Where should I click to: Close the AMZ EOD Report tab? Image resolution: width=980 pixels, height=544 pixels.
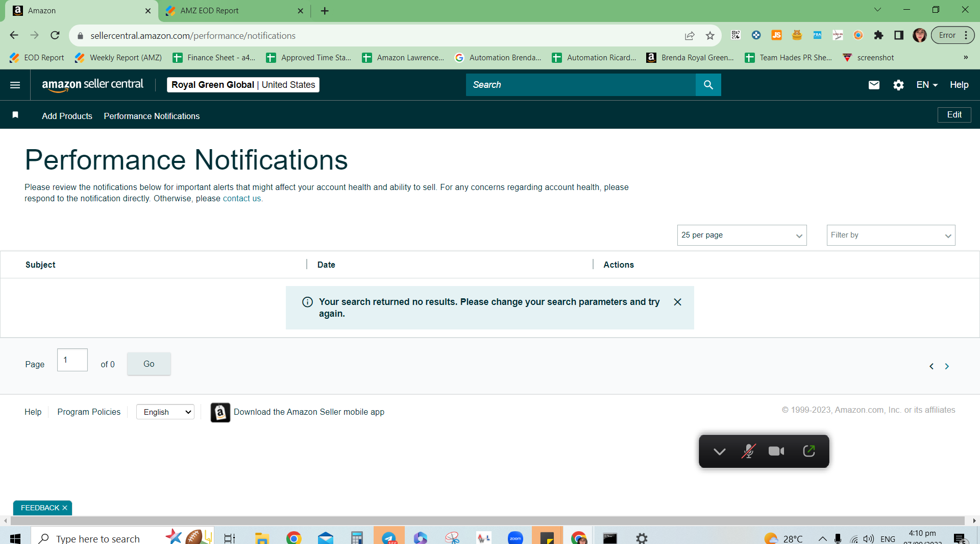pos(300,11)
